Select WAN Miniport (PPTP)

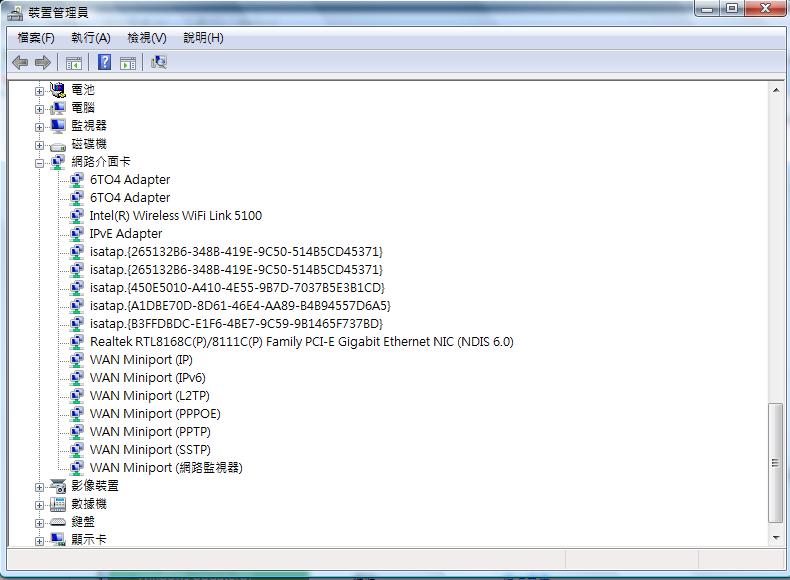click(150, 432)
